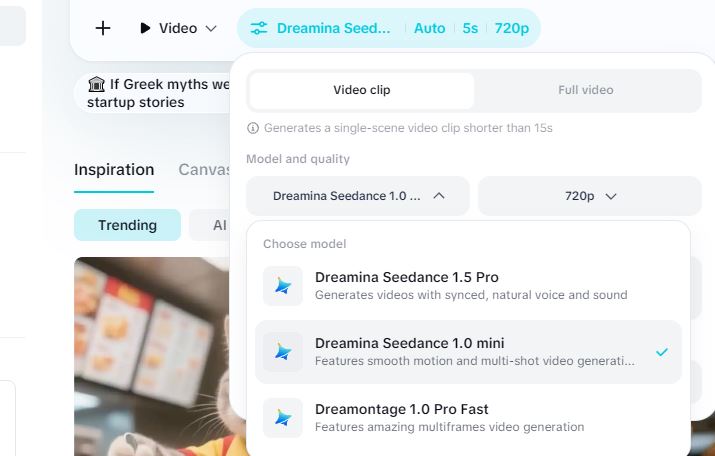Image resolution: width=715 pixels, height=456 pixels.
Task: Click the play icon next to Video
Action: point(145,28)
